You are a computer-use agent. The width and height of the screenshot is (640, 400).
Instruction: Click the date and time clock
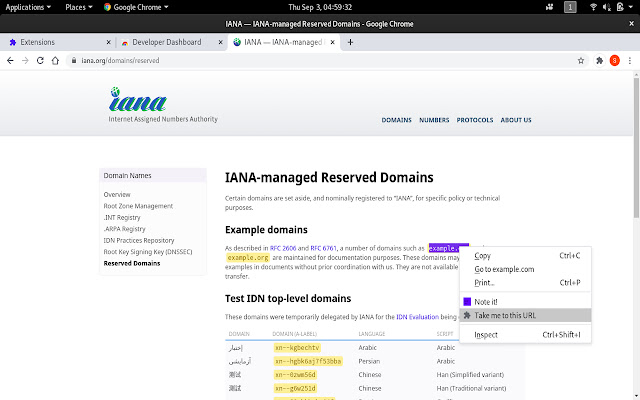point(320,7)
